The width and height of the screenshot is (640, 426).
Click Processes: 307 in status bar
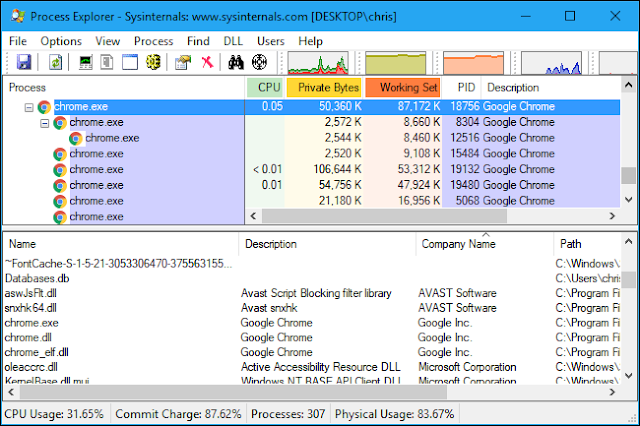click(x=288, y=414)
